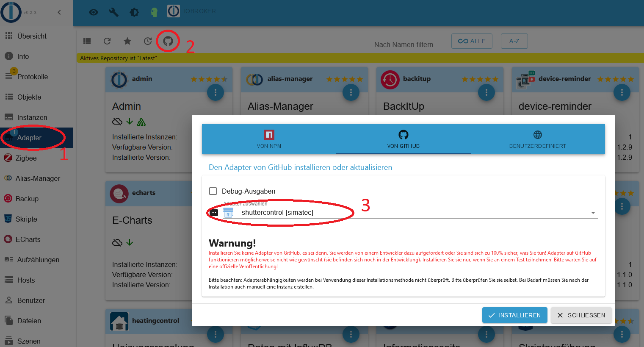The image size is (644, 347).
Task: Focus the Nach Namen filtern field
Action: click(410, 44)
